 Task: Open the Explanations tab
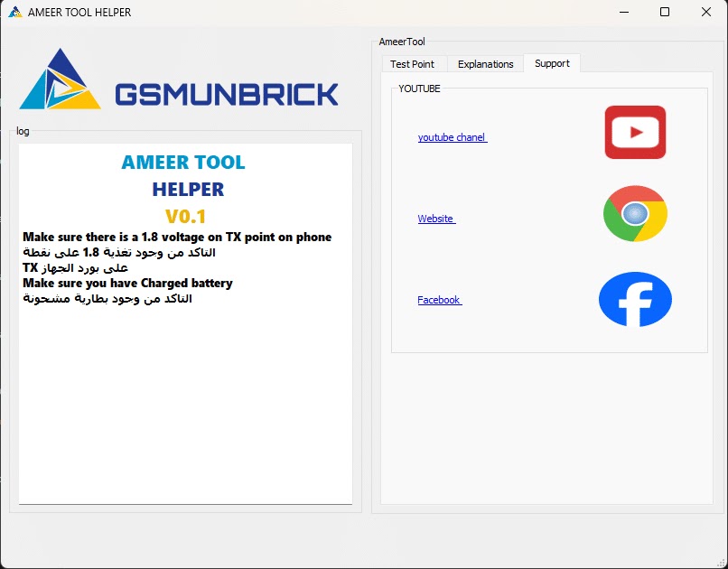point(485,64)
